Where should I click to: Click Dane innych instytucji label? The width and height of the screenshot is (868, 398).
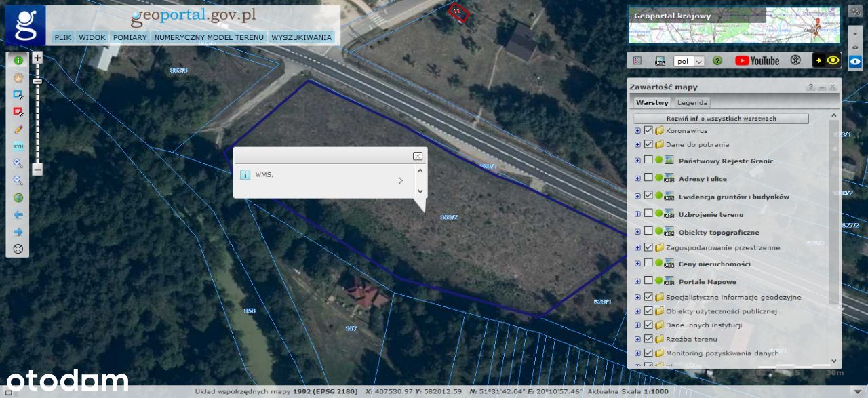[704, 325]
